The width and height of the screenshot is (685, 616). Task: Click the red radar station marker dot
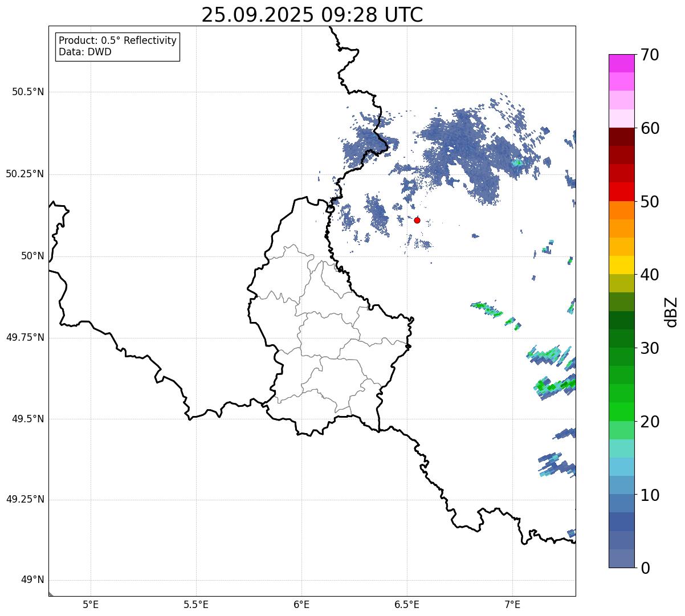pos(417,220)
